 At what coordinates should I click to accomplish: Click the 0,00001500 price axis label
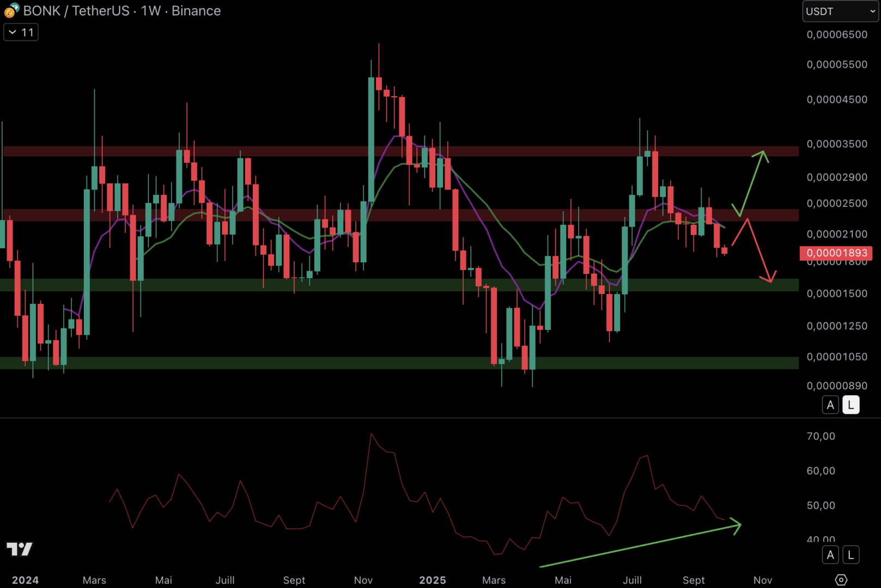pyautogui.click(x=837, y=293)
